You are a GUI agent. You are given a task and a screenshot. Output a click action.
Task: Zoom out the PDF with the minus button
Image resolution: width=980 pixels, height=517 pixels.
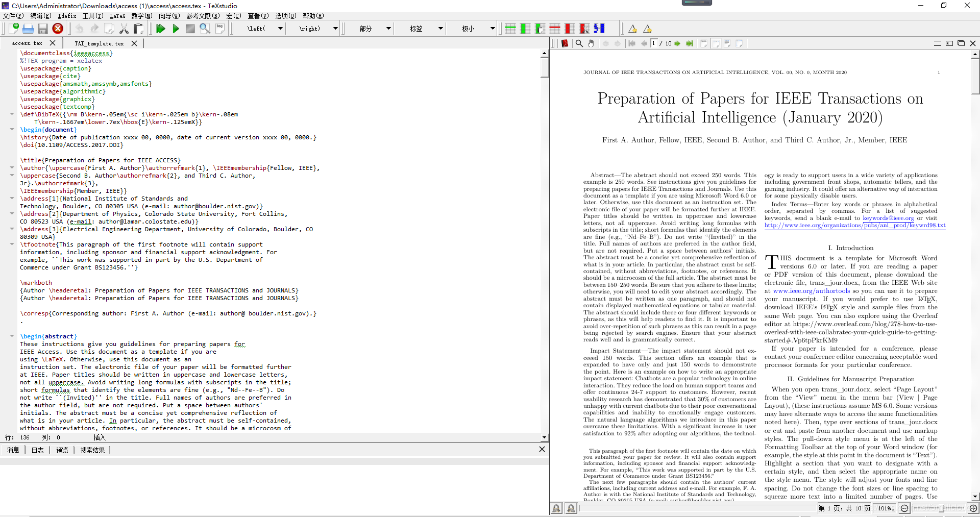pos(904,508)
